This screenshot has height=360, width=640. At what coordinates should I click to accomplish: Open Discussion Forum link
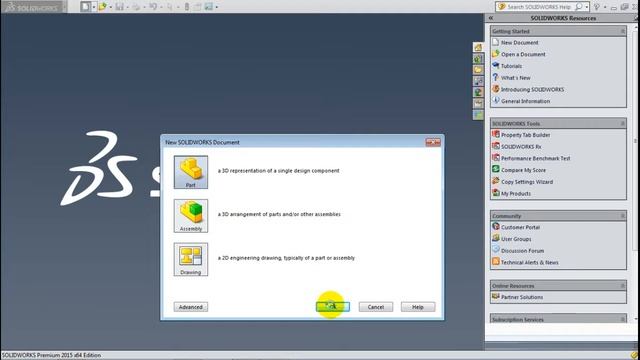(522, 251)
